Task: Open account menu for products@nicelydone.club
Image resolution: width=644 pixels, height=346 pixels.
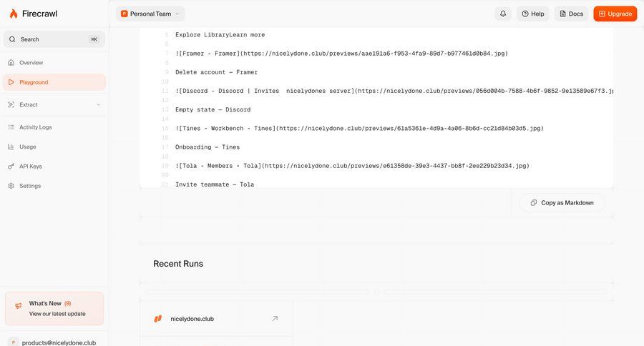Action: [54, 342]
